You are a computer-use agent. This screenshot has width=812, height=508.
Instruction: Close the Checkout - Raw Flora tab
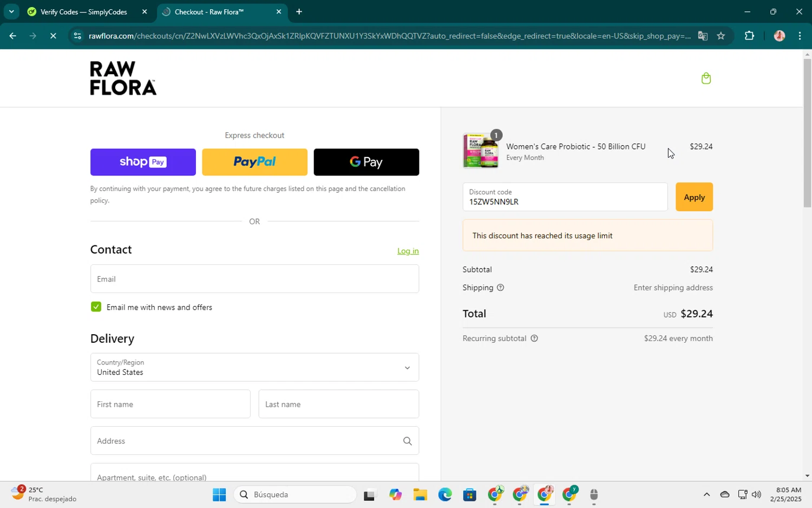click(279, 11)
